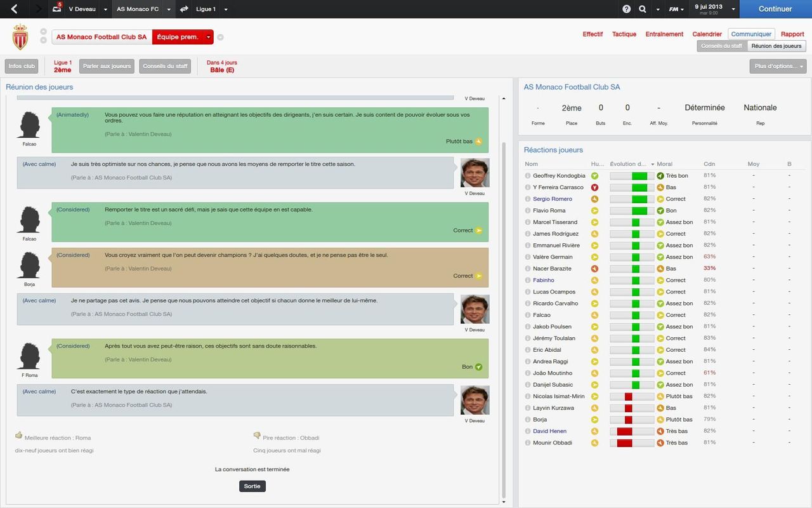Image resolution: width=812 pixels, height=508 pixels.
Task: Open Sergio Romero's player link
Action: (x=553, y=199)
